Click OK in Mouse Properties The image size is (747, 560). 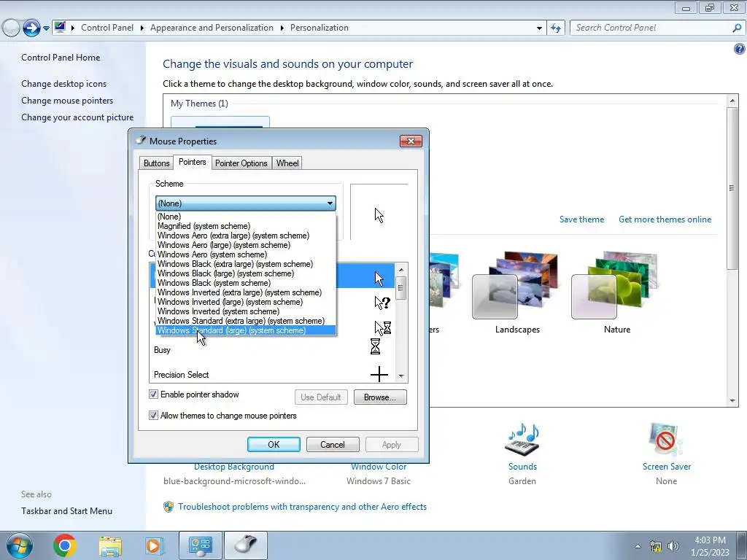tap(274, 444)
